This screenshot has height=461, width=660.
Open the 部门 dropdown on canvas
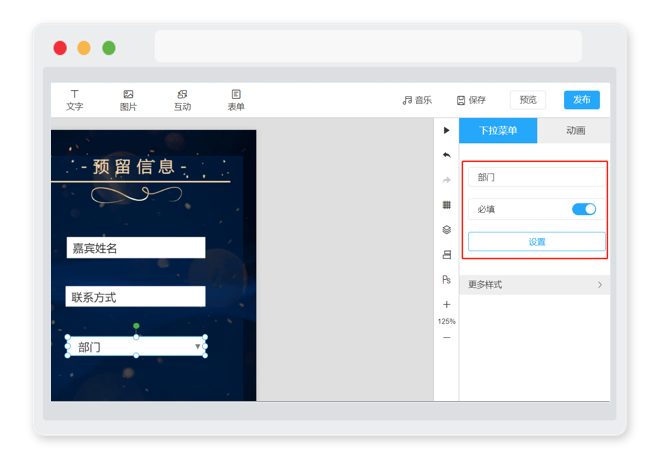tap(136, 346)
